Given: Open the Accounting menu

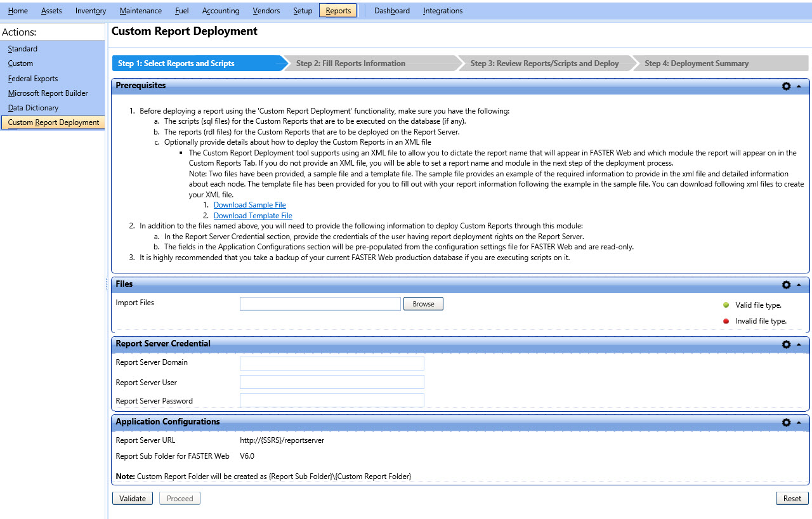Looking at the screenshot, I should tap(221, 11).
